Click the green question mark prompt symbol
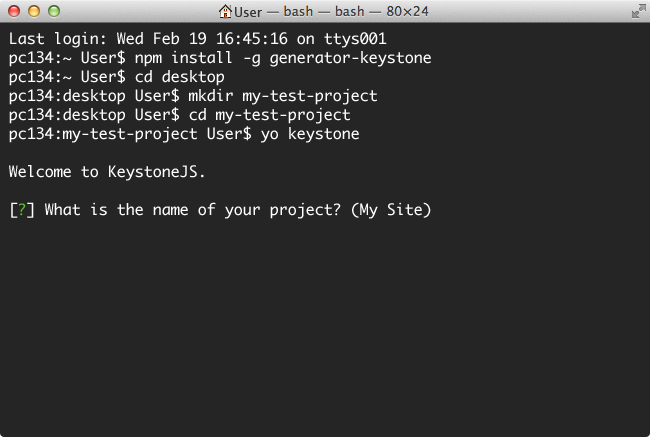The height and width of the screenshot is (437, 650). [22, 210]
